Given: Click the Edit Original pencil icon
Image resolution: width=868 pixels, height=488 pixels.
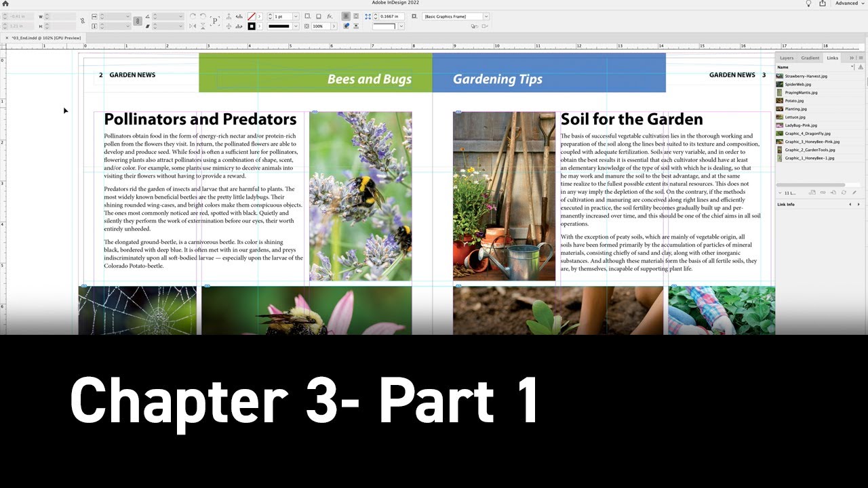Looking at the screenshot, I should 854,192.
